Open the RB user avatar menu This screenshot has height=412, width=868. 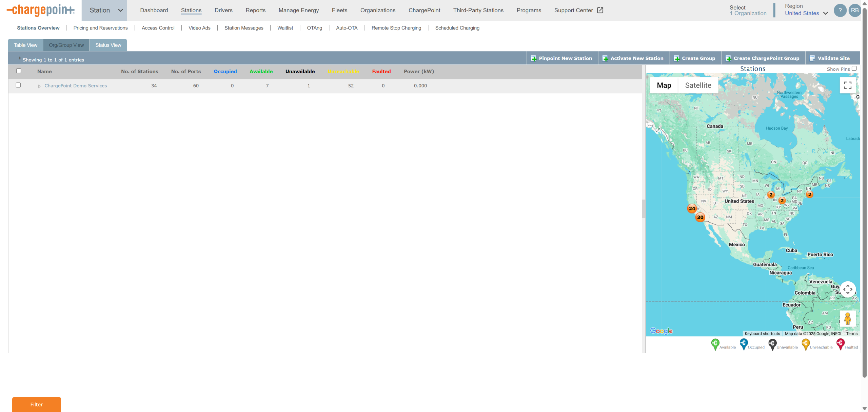tap(854, 11)
